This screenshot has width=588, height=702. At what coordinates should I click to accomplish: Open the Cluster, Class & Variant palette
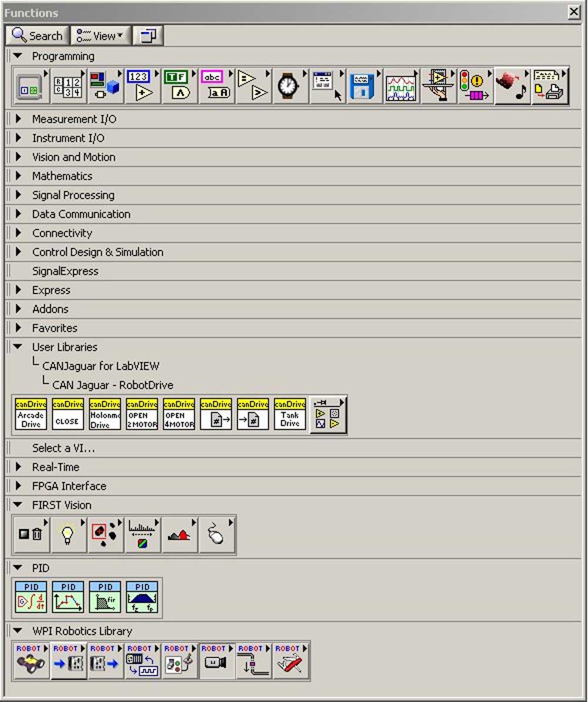105,86
